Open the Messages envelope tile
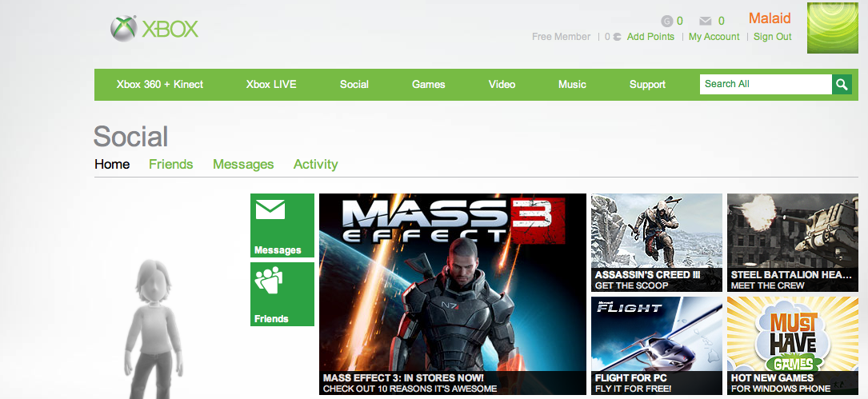 click(x=282, y=225)
